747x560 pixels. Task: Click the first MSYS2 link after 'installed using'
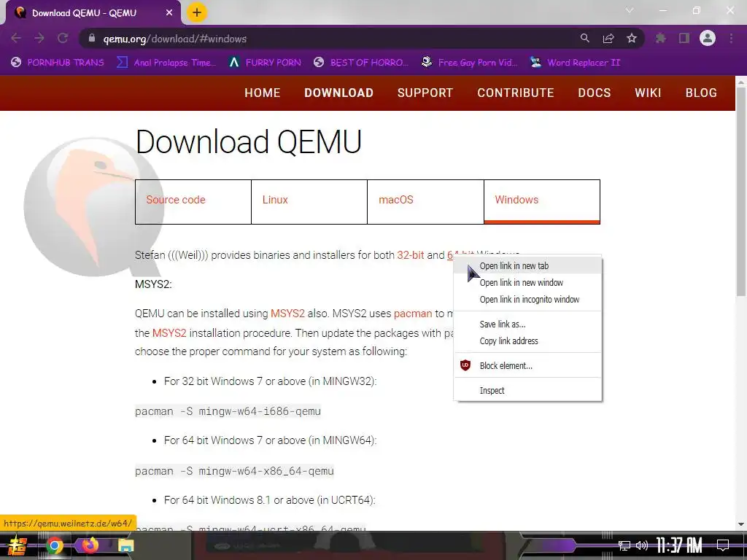coord(287,314)
